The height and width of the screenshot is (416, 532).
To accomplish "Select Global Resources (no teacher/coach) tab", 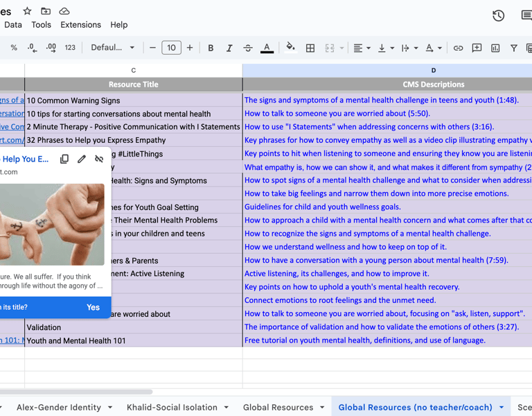I will coord(415,407).
